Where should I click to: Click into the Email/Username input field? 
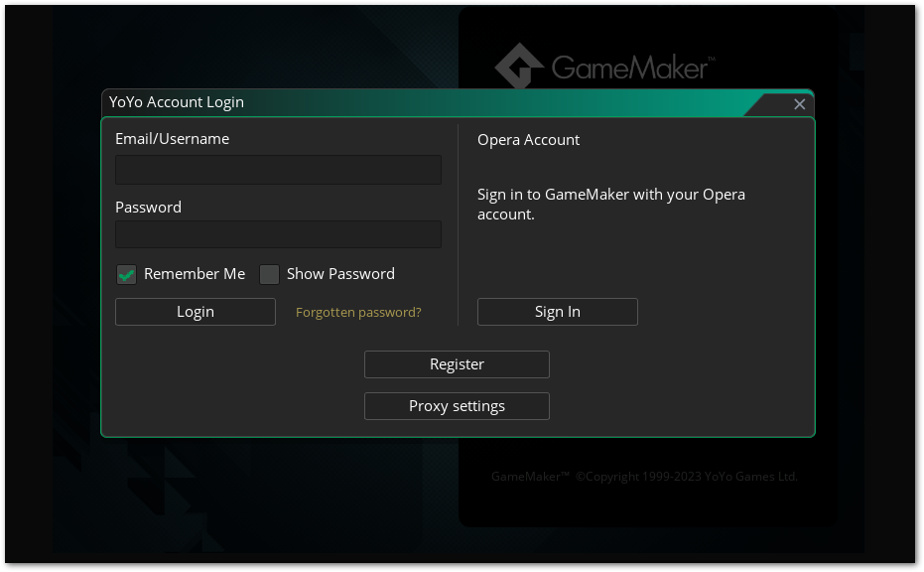click(x=278, y=170)
